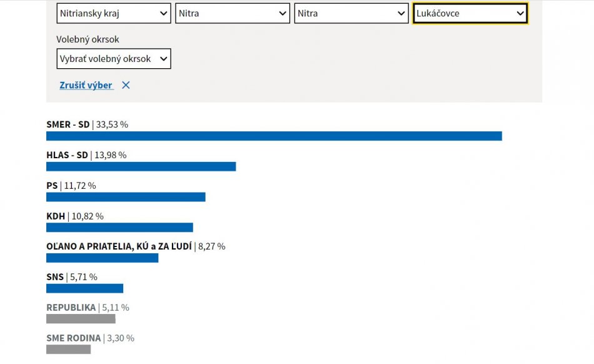
Task: Click the SMER - SD result bar
Action: click(x=274, y=136)
